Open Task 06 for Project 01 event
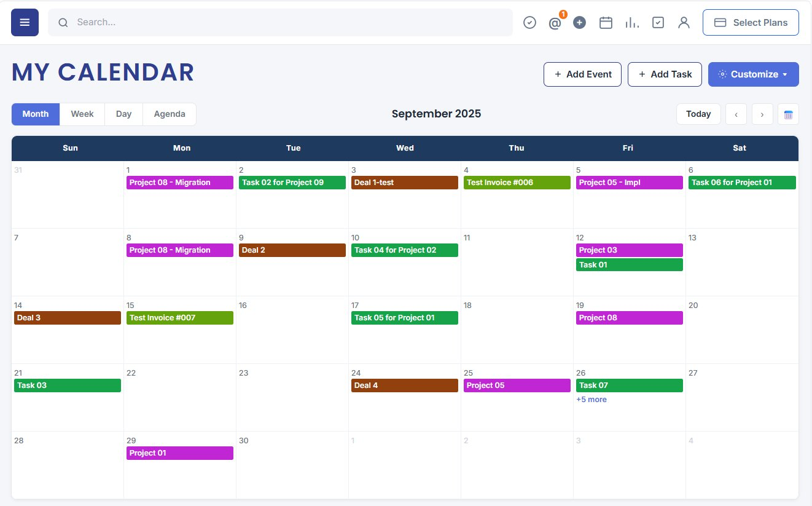812x506 pixels. (742, 183)
